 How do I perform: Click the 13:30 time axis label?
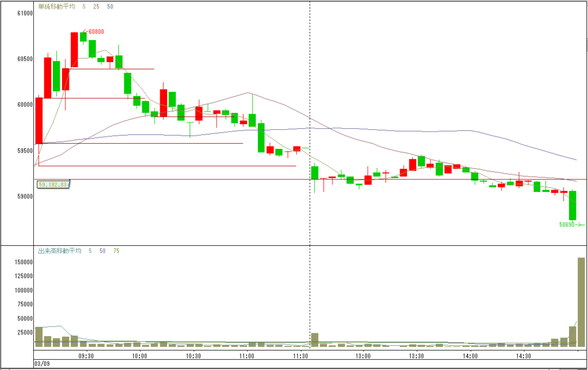pyautogui.click(x=416, y=356)
